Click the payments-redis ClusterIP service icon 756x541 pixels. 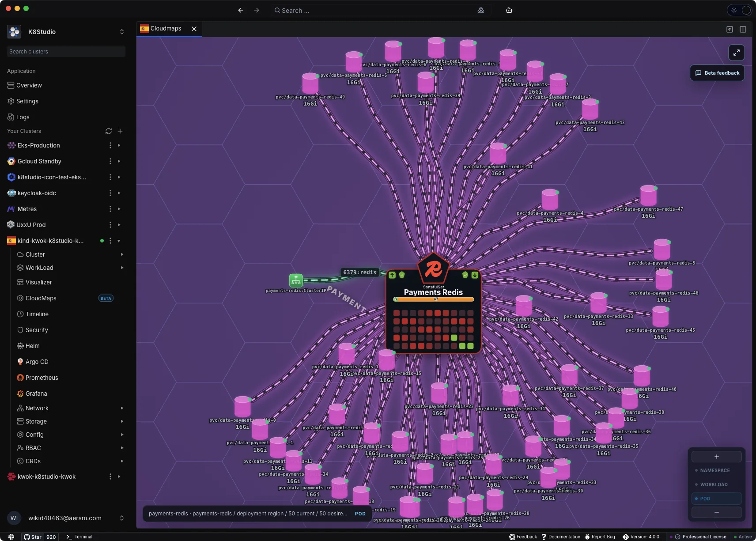296,280
